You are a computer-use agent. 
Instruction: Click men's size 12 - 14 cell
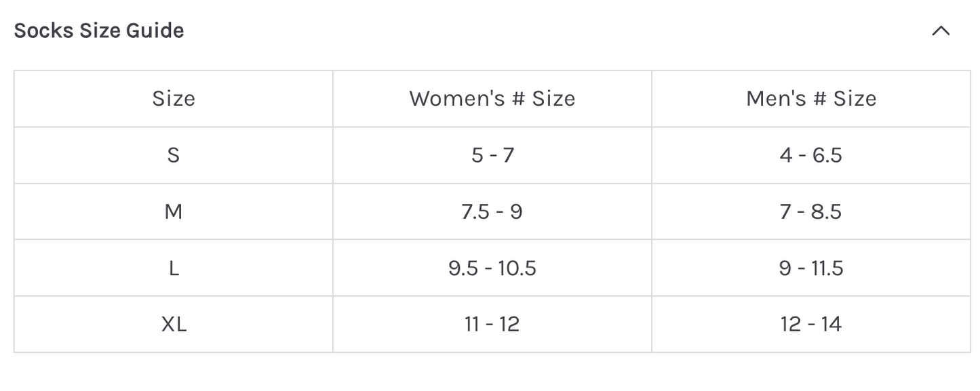[x=811, y=325]
